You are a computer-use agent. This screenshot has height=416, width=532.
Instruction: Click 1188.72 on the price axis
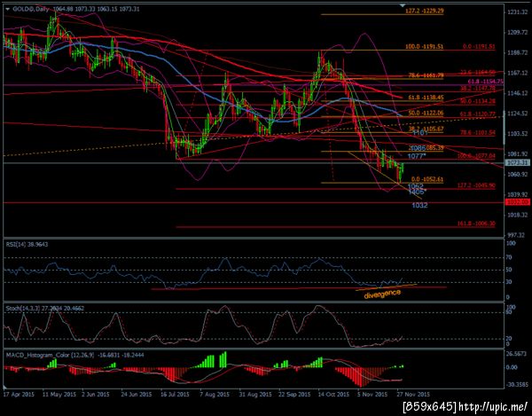tap(518, 53)
